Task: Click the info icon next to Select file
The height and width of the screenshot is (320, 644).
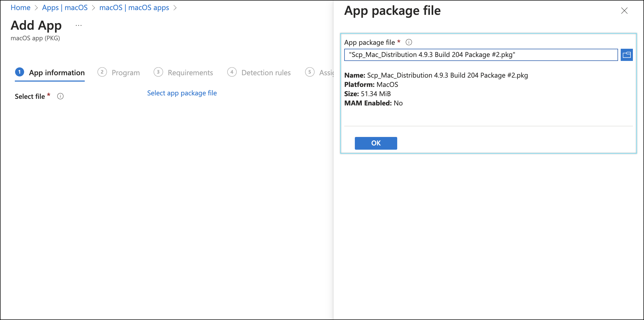Action: coord(60,96)
